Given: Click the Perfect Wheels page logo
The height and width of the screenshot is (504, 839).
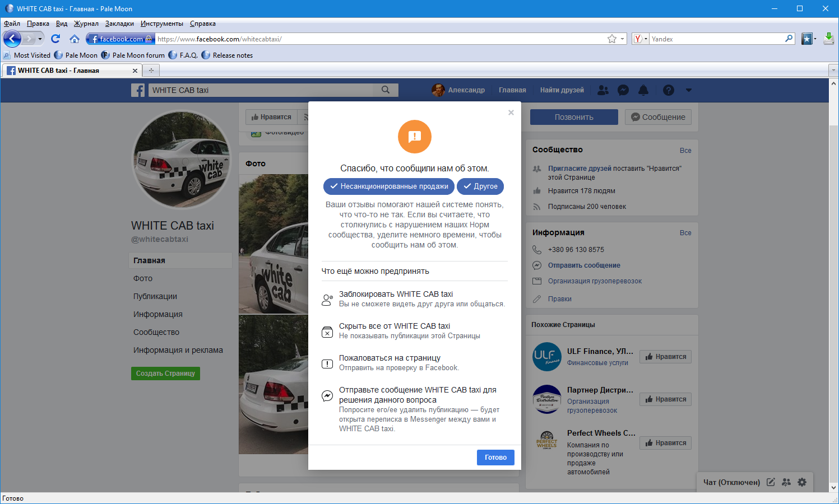Looking at the screenshot, I should click(547, 441).
